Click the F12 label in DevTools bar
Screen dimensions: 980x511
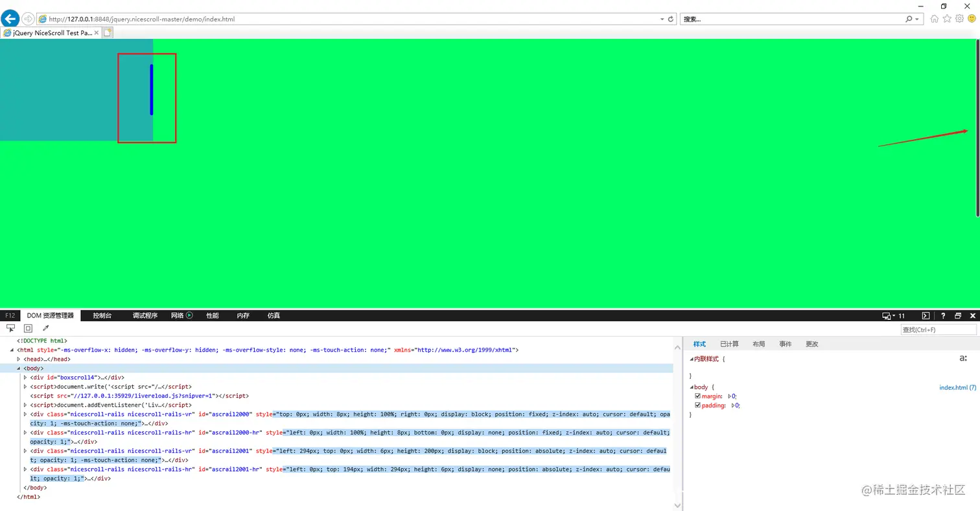[10, 315]
